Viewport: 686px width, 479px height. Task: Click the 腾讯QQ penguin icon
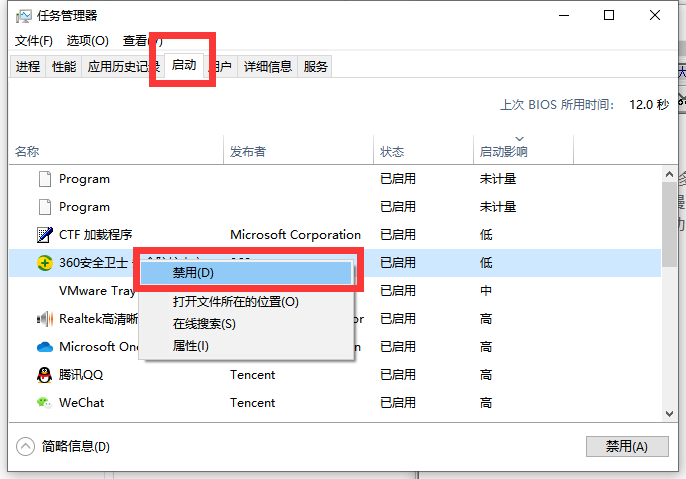(x=44, y=375)
